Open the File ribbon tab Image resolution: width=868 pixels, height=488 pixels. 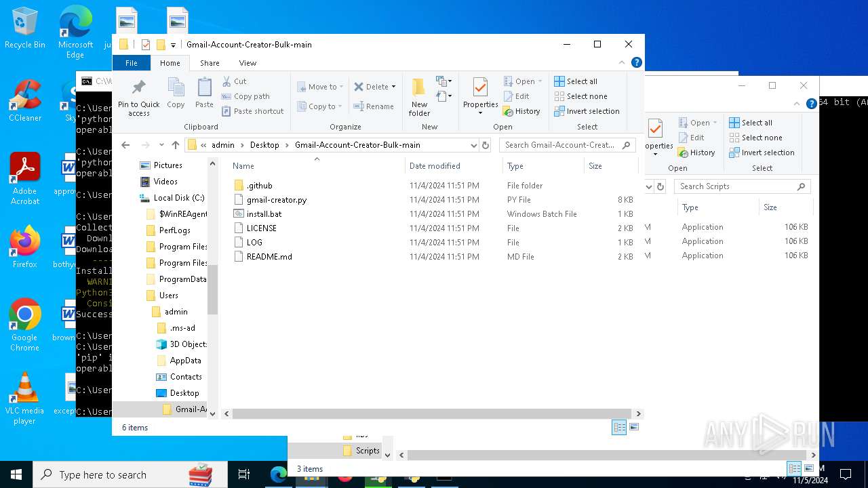(132, 63)
